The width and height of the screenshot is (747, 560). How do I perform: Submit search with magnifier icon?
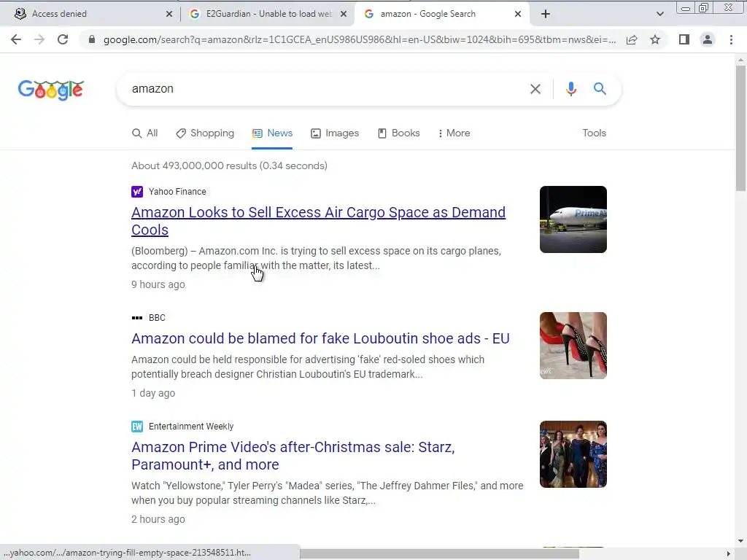(x=600, y=88)
